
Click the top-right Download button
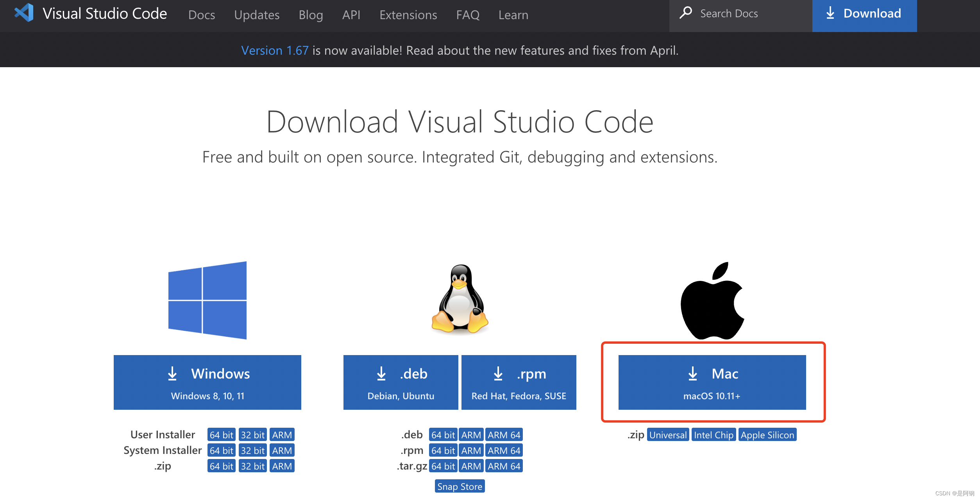[x=864, y=16]
